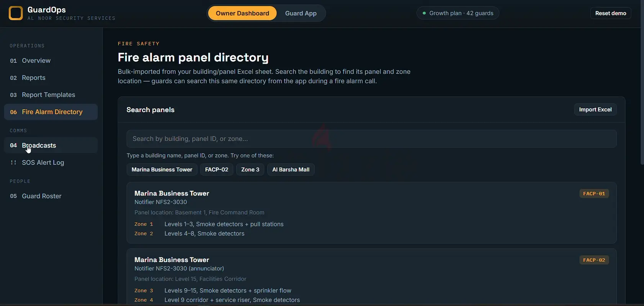This screenshot has height=306, width=644.
Task: Go to the Reports page
Action: [x=51, y=78]
